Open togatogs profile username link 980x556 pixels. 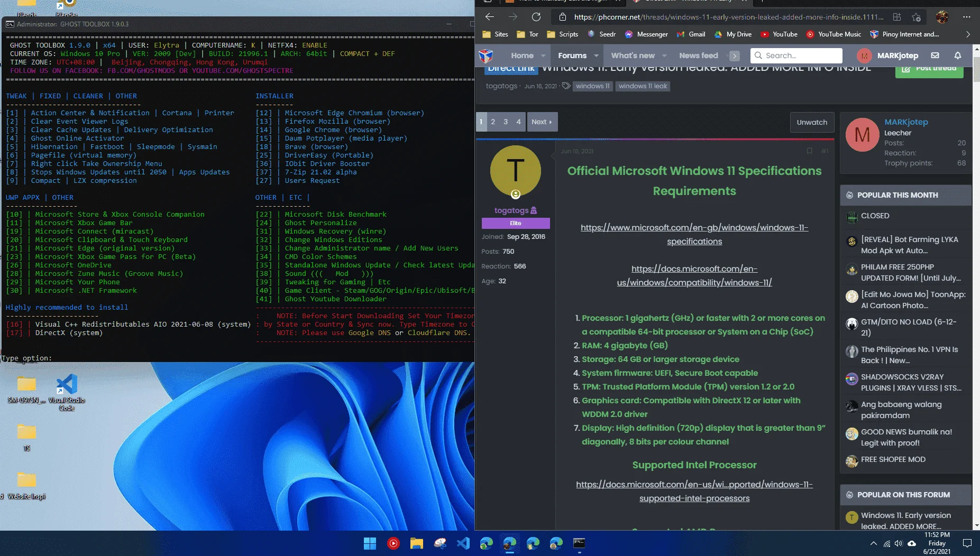511,210
